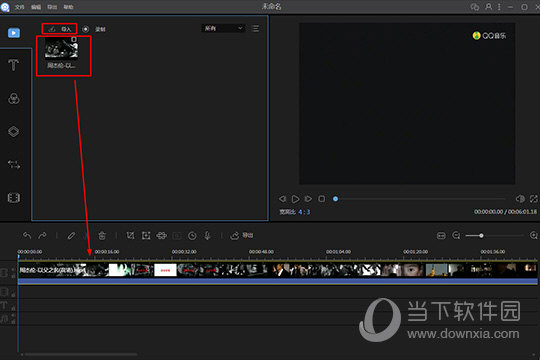
Task: Zoom in the timeline
Action: [533, 235]
